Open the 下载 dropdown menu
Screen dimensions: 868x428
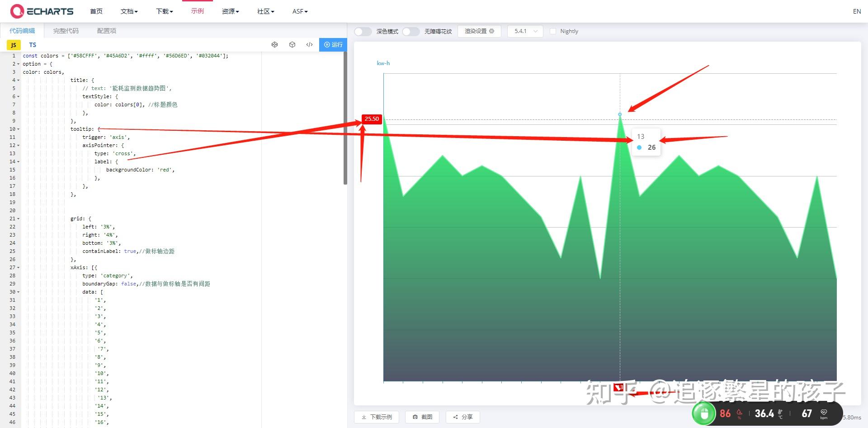pos(165,11)
